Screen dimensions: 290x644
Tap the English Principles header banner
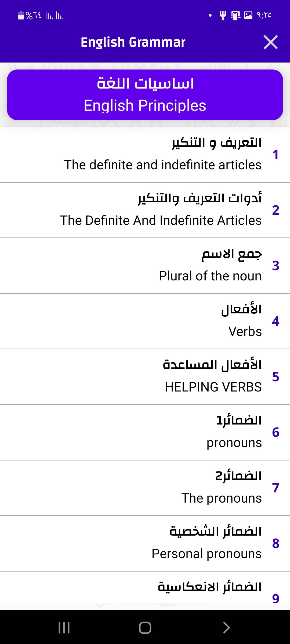pos(145,95)
